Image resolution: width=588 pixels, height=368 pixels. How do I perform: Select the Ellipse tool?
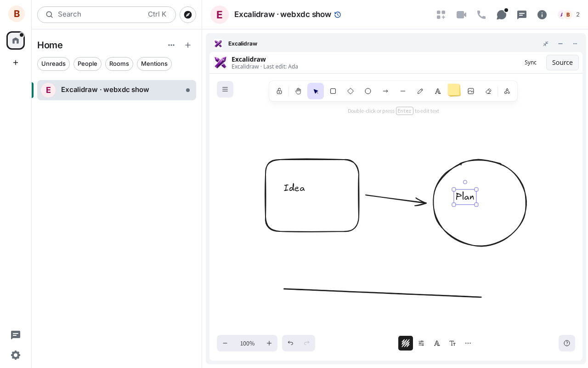(x=368, y=91)
